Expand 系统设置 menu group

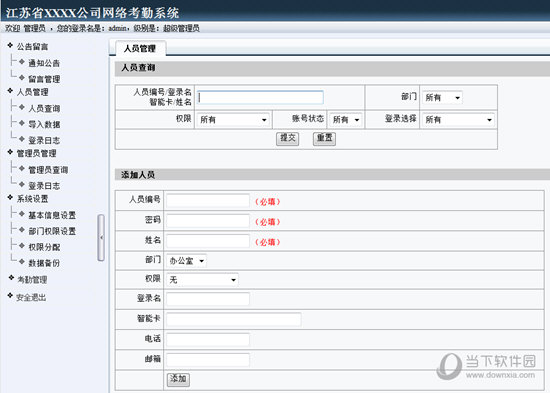pos(32,199)
